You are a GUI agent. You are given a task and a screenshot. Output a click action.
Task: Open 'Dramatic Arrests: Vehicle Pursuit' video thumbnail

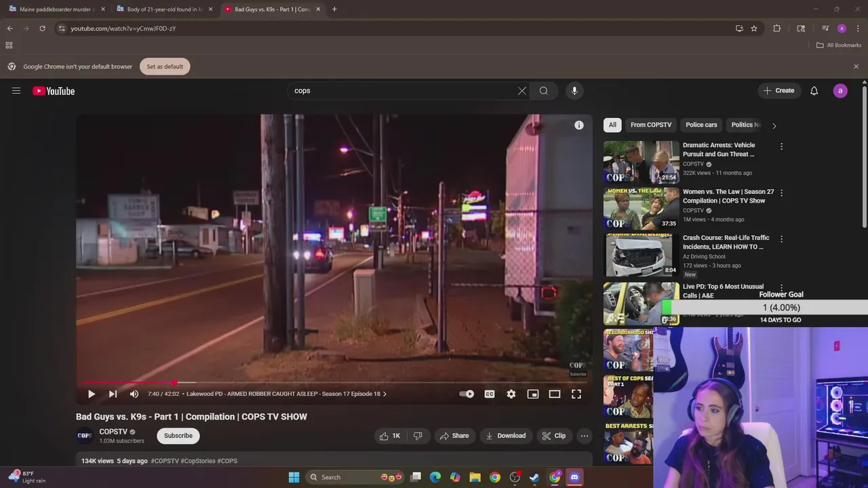click(x=641, y=163)
